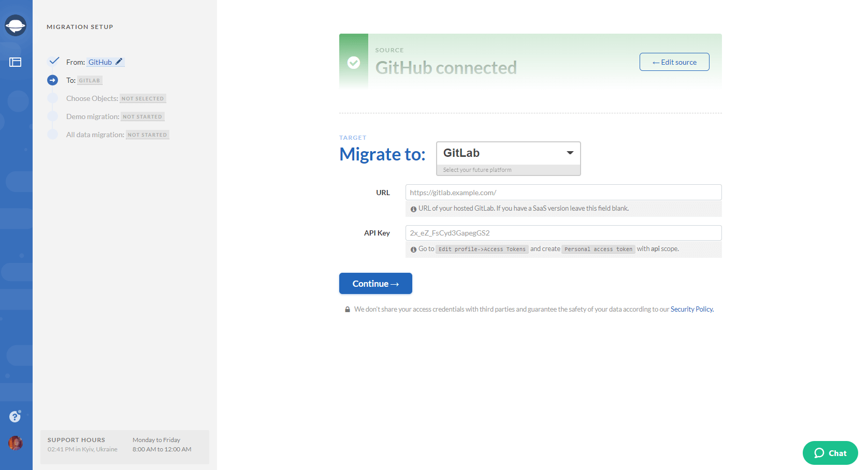The image size is (868, 470).
Task: Click into the GitLab URL input field
Action: point(563,193)
